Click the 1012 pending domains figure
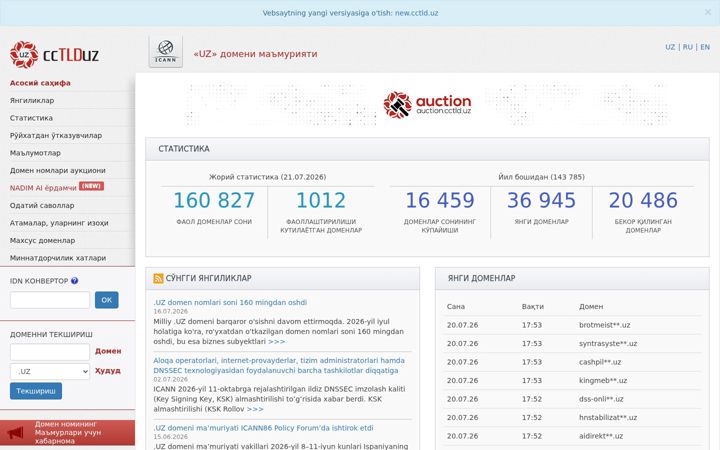 click(321, 201)
